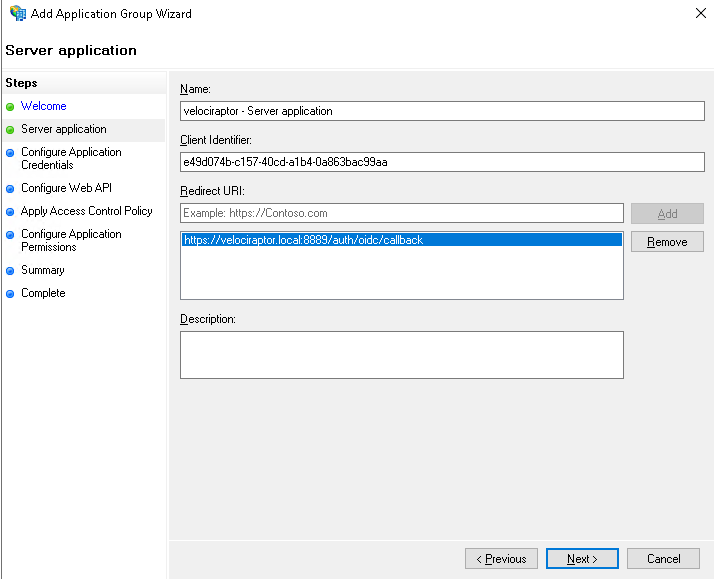714x579 pixels.
Task: Click the green bullet beside Welcome step
Action: tap(10, 107)
